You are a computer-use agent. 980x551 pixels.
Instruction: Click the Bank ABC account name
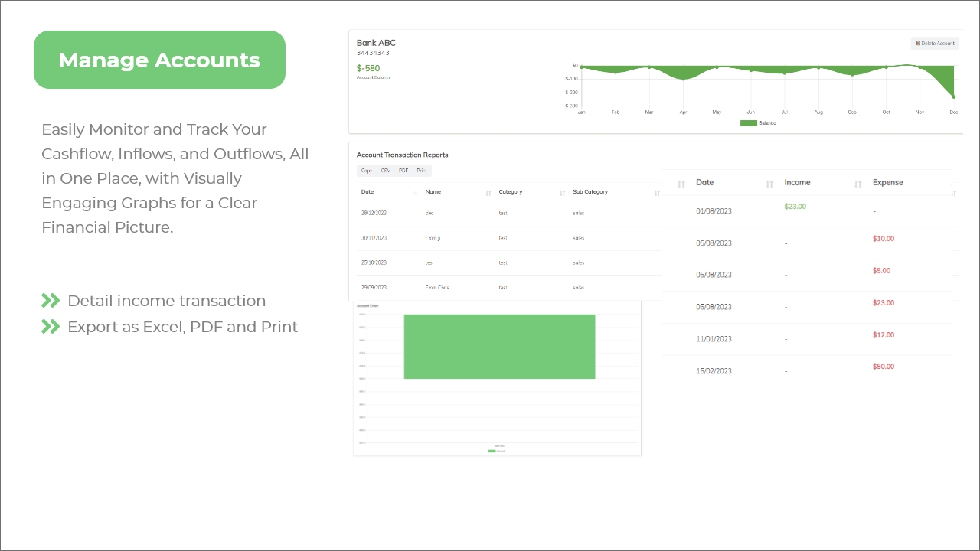(376, 43)
